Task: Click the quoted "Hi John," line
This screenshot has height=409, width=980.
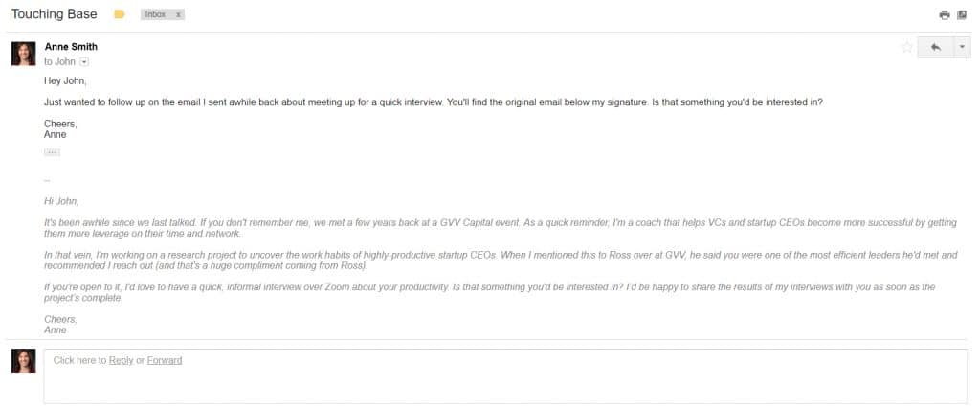Action: pyautogui.click(x=61, y=201)
